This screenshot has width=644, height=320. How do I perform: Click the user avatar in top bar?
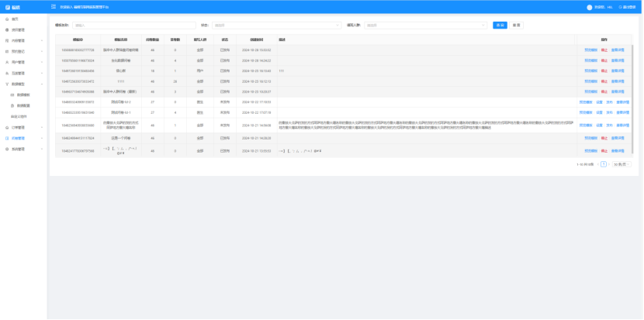pyautogui.click(x=589, y=7)
